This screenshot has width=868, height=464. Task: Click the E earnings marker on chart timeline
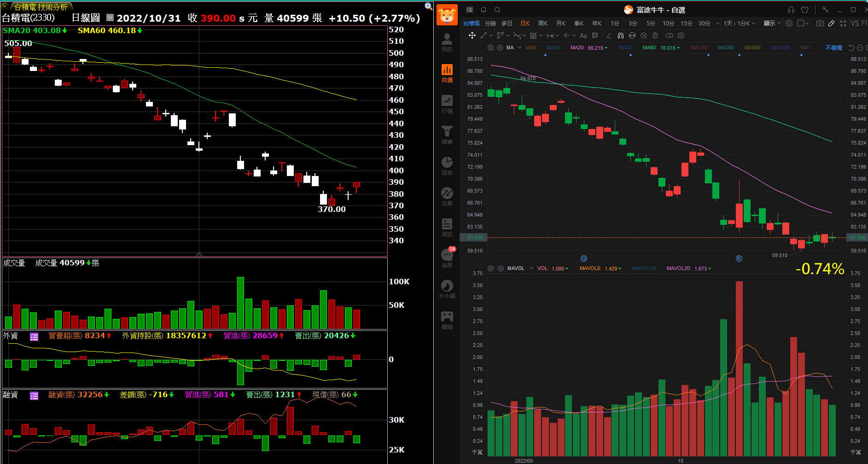pyautogui.click(x=739, y=258)
